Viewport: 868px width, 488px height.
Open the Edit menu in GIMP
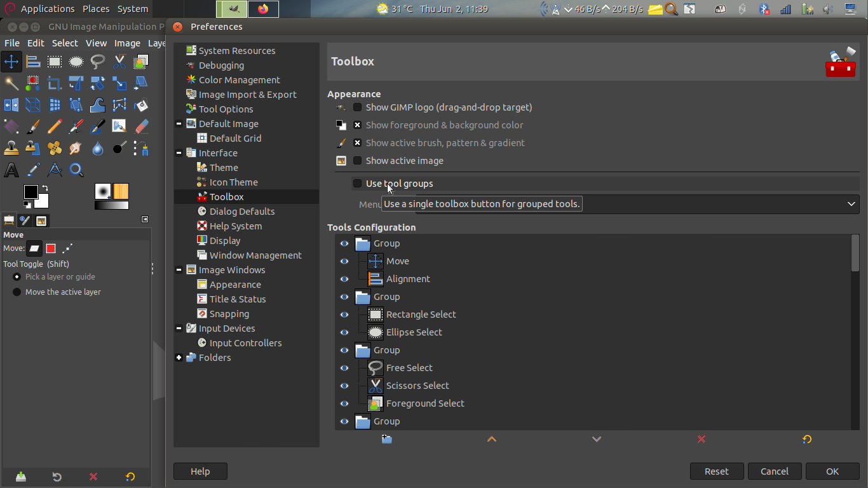pos(36,43)
